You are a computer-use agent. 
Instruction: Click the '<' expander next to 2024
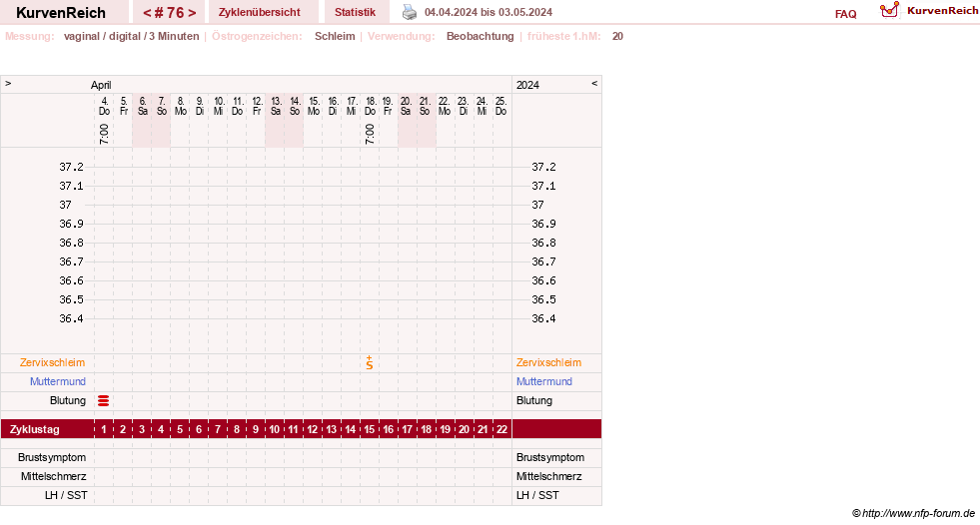(x=594, y=83)
